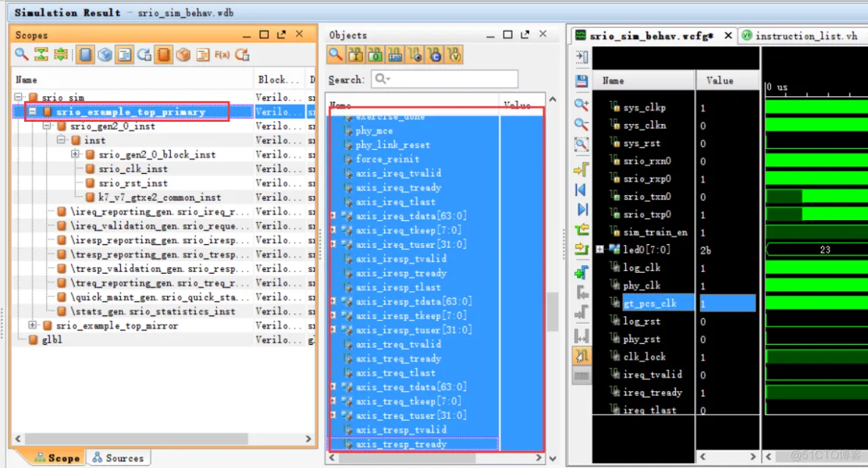868x468 pixels.
Task: Expand srio_example_top_mirror scope node
Action: point(33,325)
